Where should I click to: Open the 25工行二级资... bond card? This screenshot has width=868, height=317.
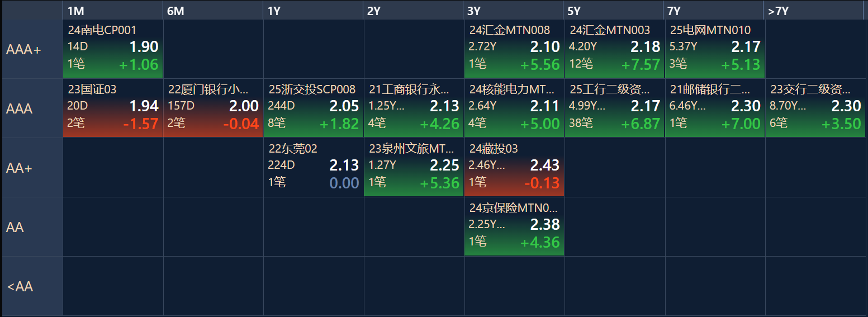[x=614, y=108]
